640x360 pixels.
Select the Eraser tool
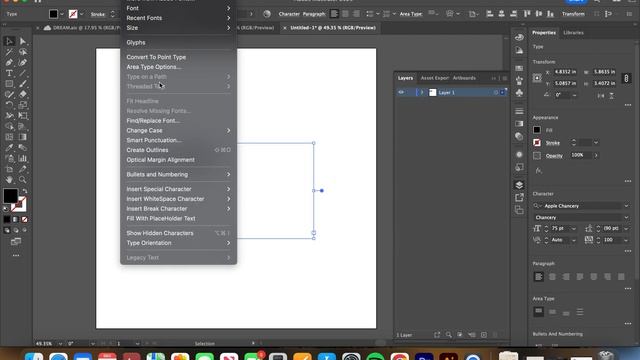tap(23, 94)
